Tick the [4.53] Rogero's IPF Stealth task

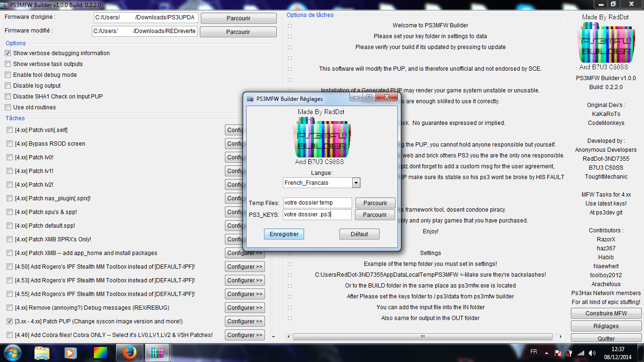10,280
